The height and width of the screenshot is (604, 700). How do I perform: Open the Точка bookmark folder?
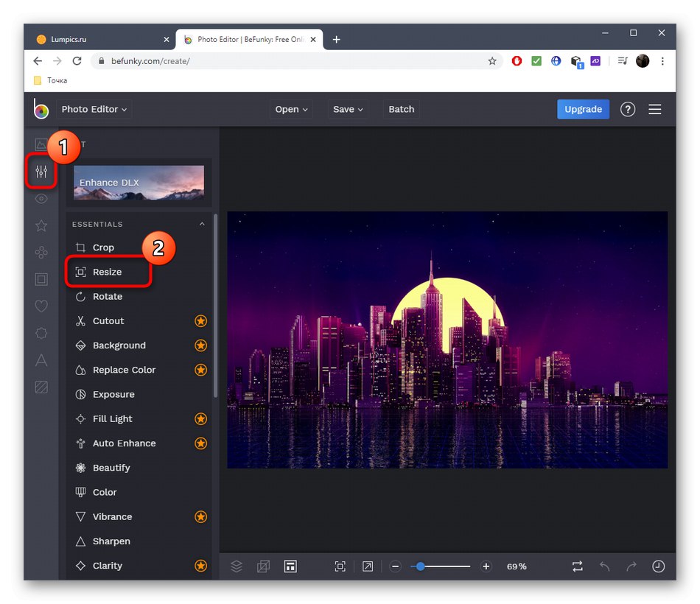(x=50, y=80)
